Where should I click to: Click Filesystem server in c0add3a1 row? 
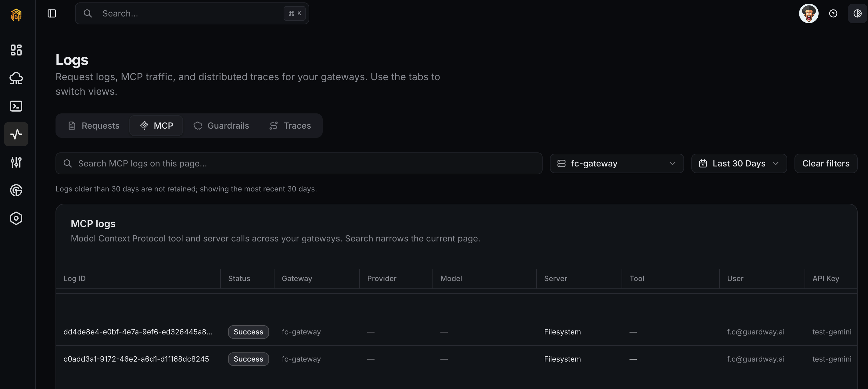(x=562, y=359)
